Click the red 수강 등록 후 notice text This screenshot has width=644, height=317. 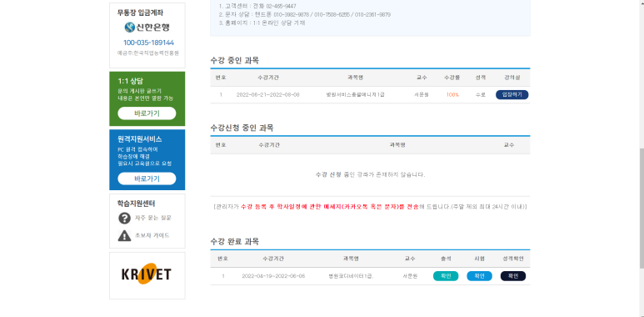[x=329, y=207]
